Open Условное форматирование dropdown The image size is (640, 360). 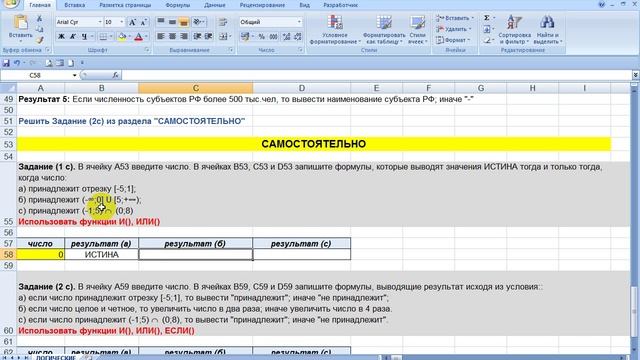click(335, 29)
